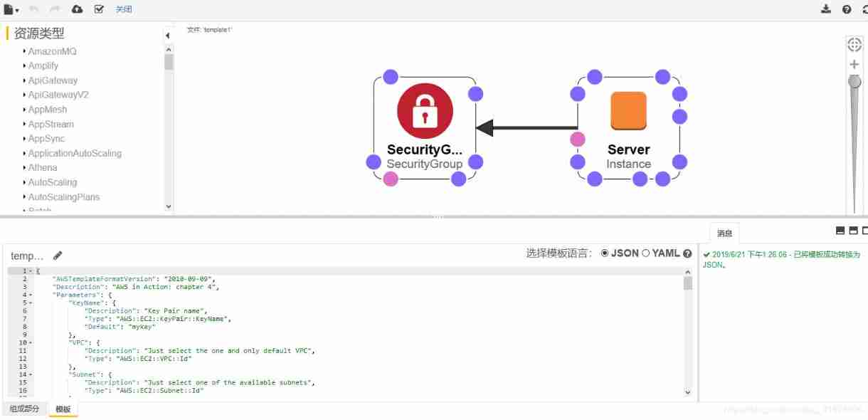Click the 关闭 close link
The image size is (868, 420).
(x=124, y=9)
